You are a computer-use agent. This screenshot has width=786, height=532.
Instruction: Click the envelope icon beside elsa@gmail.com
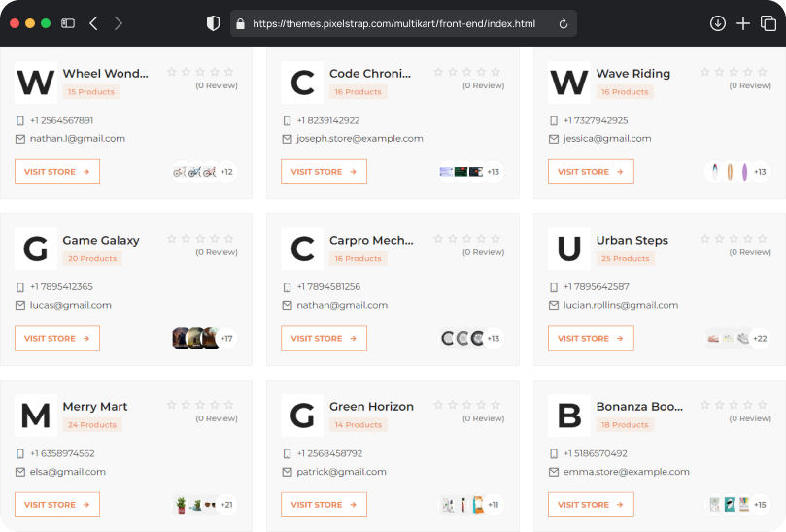pos(20,472)
